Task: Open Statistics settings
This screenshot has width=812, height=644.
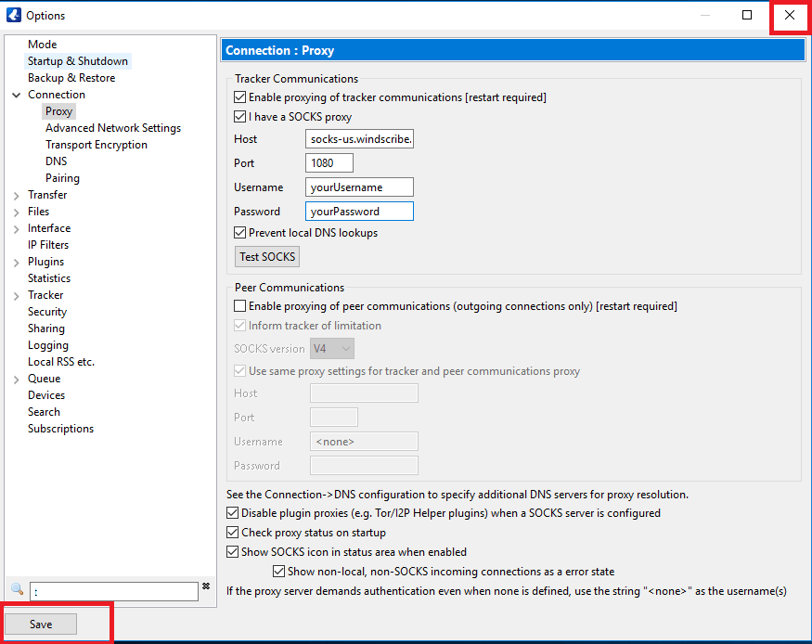Action: pyautogui.click(x=49, y=278)
